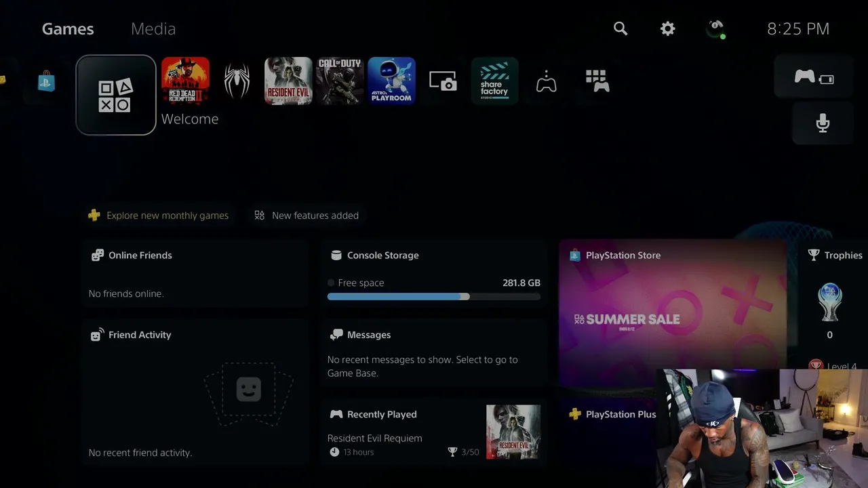868x488 pixels.
Task: Click the No recent friend activity text
Action: tap(140, 452)
